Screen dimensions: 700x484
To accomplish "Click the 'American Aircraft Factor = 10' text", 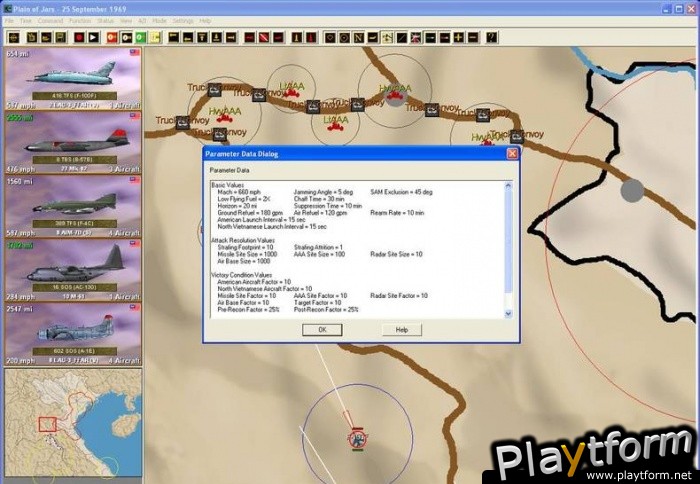I will coord(254,282).
